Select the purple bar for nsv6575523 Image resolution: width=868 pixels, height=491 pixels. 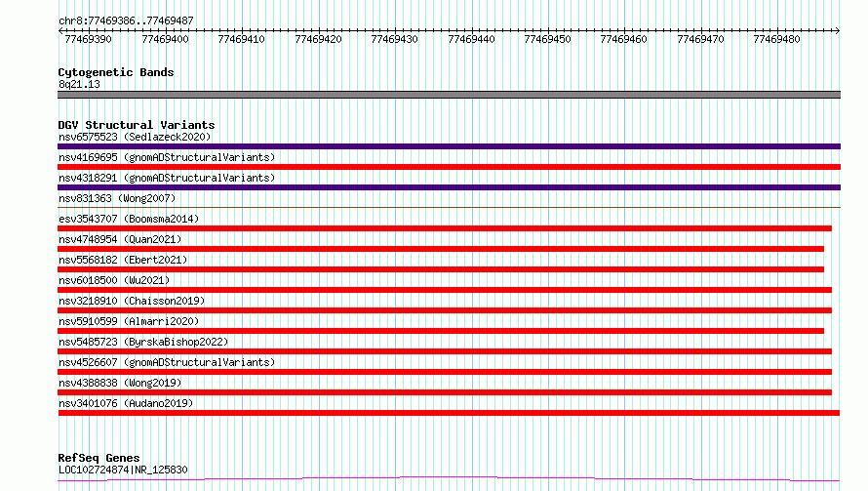tap(449, 146)
